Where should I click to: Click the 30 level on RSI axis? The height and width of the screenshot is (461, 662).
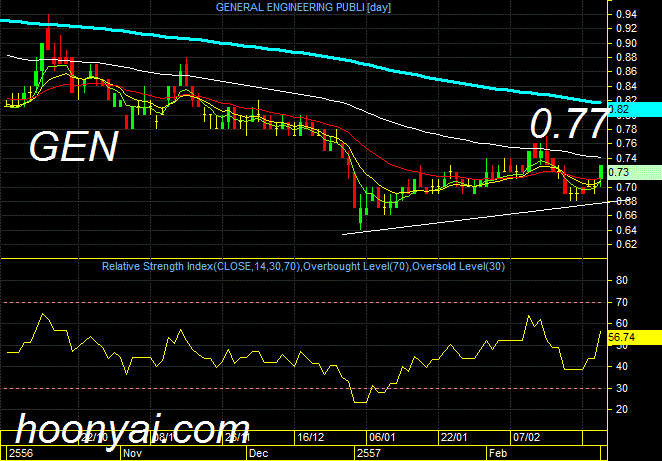(621, 388)
